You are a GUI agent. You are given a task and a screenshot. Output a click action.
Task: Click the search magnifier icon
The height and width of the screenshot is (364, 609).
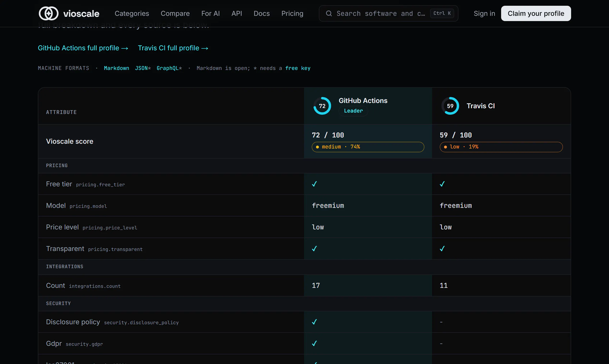point(329,13)
